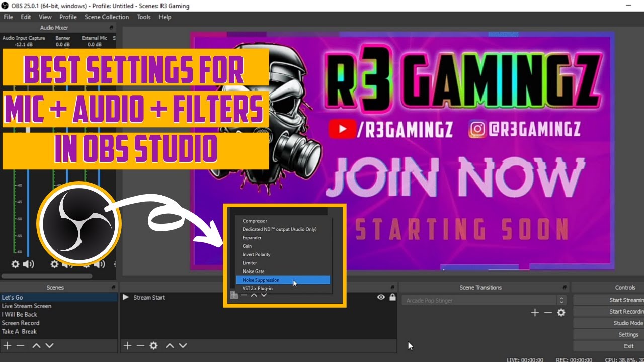The image size is (644, 362).
Task: Remove the selected scene with minus
Action: point(20,345)
